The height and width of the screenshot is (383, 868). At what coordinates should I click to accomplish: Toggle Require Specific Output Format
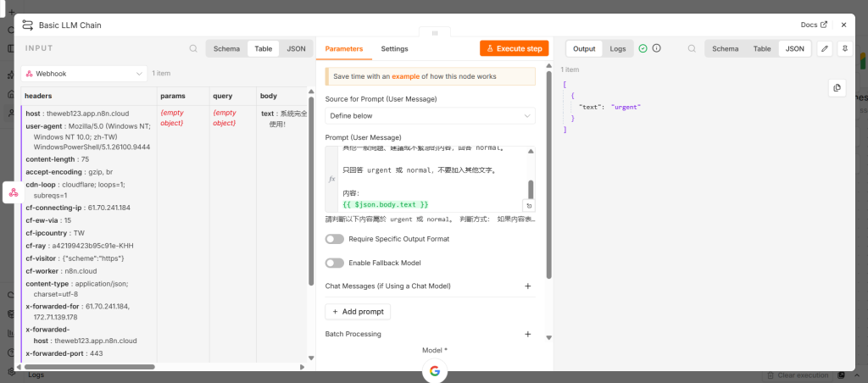pyautogui.click(x=334, y=239)
